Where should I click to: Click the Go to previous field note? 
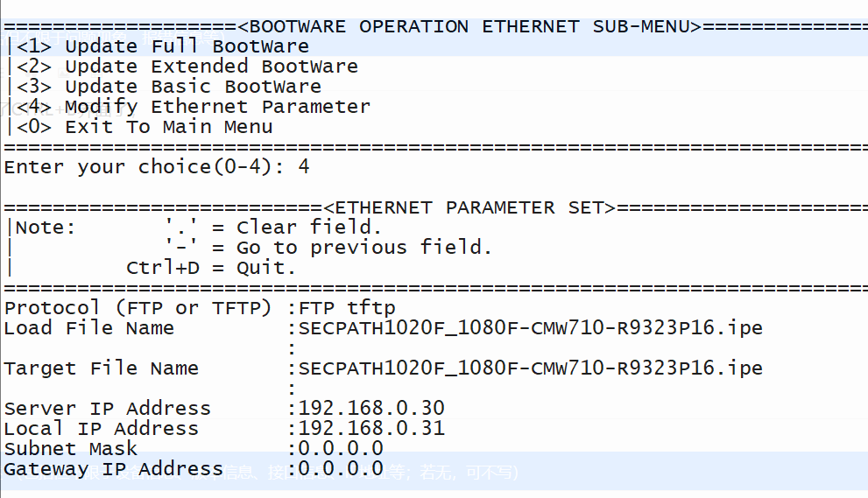328,248
